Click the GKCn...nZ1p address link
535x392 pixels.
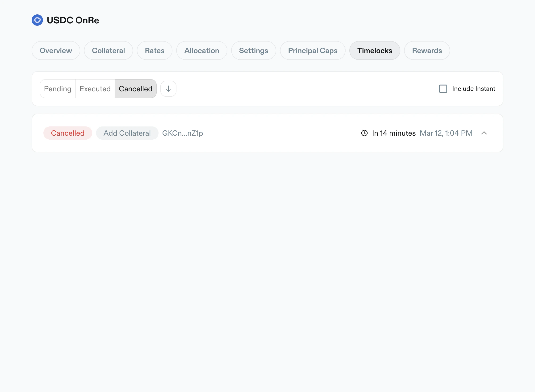(182, 133)
